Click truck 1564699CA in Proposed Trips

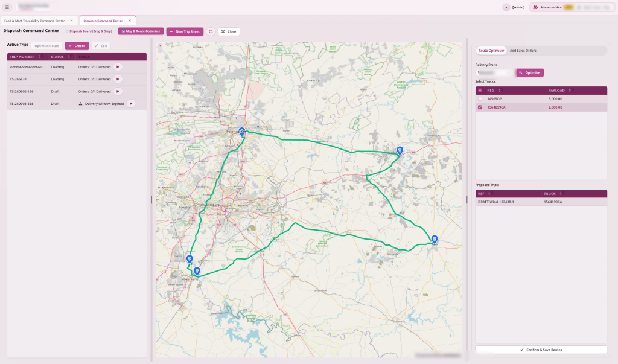[553, 202]
